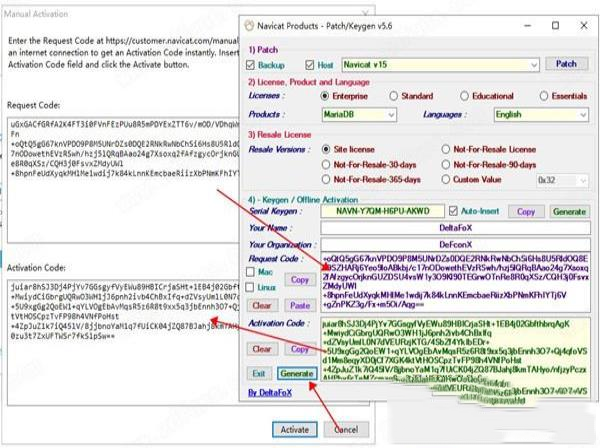Screen dimensions: 600x448
Task: Toggle the Host checkbox
Action: click(x=310, y=65)
